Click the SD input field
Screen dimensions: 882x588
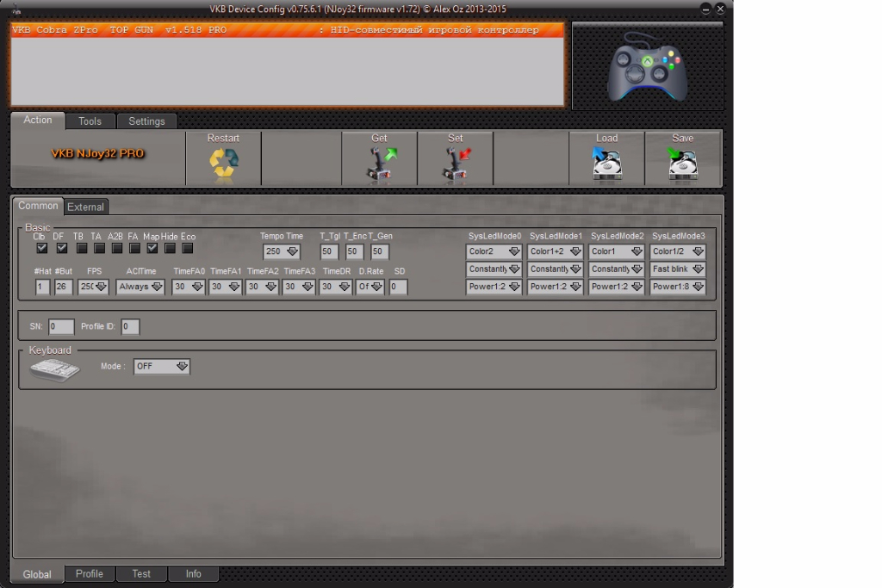click(398, 287)
